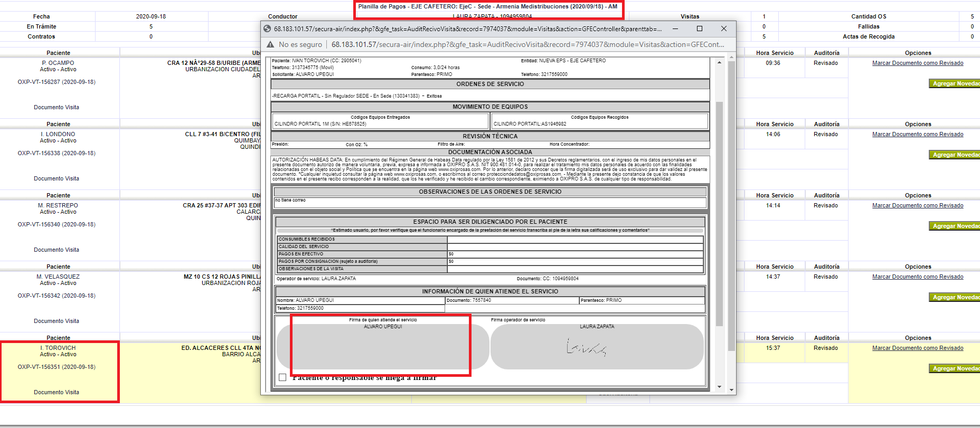Click the 'No es seguro' warning triangle icon

270,44
